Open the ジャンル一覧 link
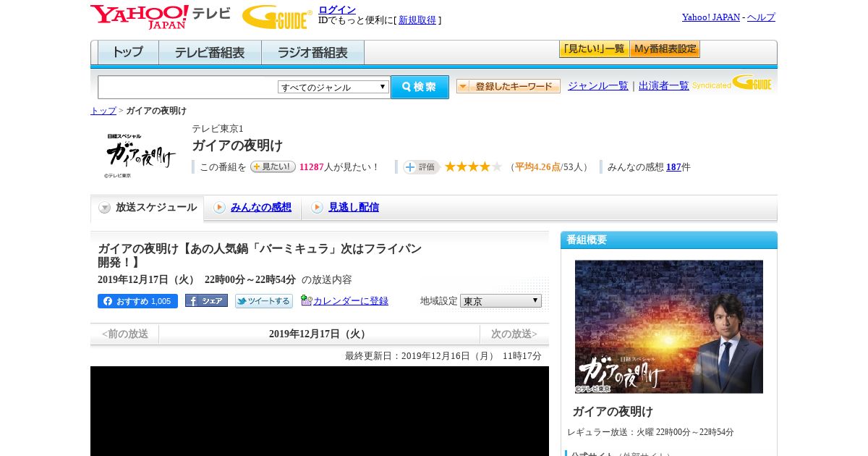868x456 pixels. coord(598,85)
